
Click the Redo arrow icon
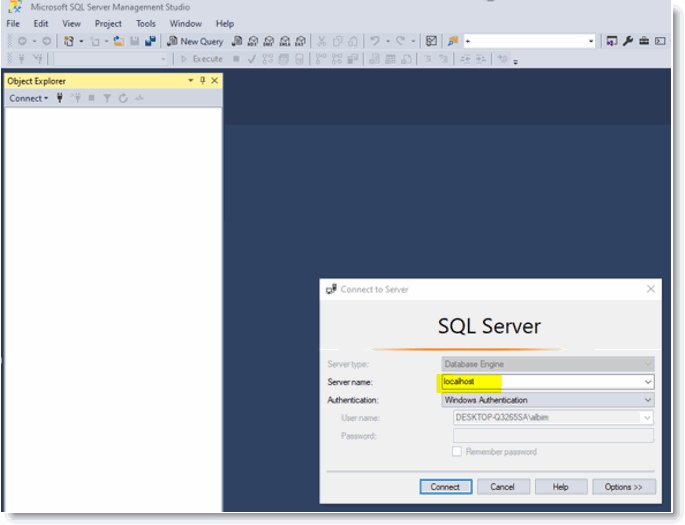click(x=400, y=41)
